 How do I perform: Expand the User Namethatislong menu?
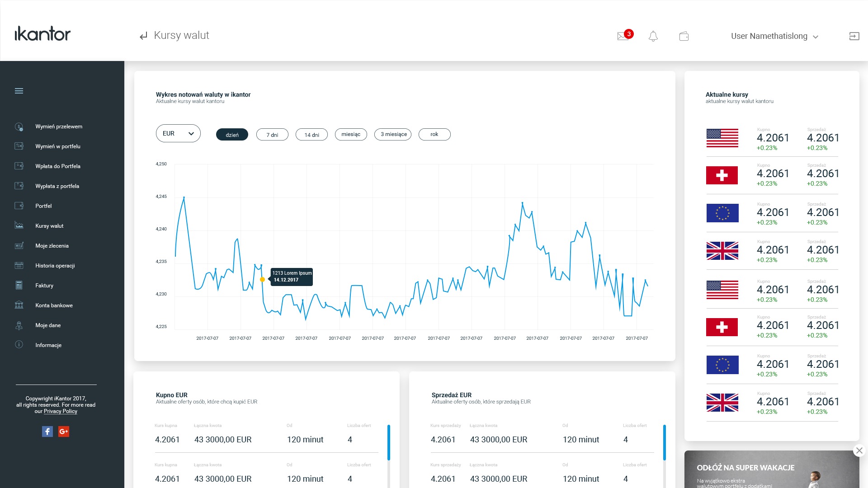coord(774,36)
